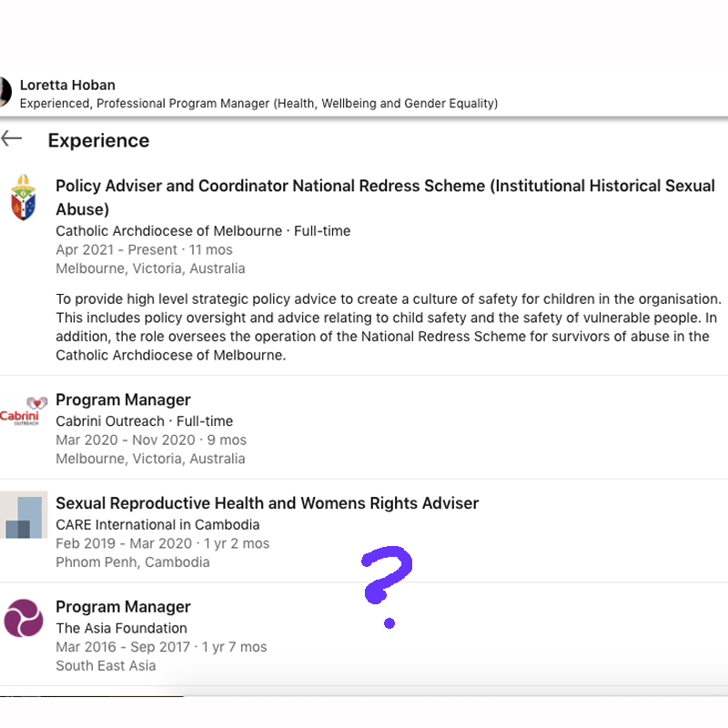Open Loretta Hoban's profile photo

click(5, 91)
